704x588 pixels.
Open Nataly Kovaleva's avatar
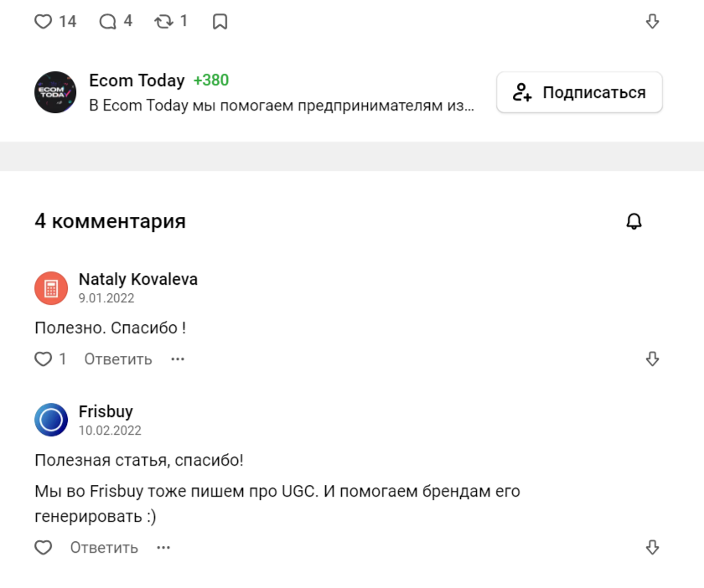51,288
